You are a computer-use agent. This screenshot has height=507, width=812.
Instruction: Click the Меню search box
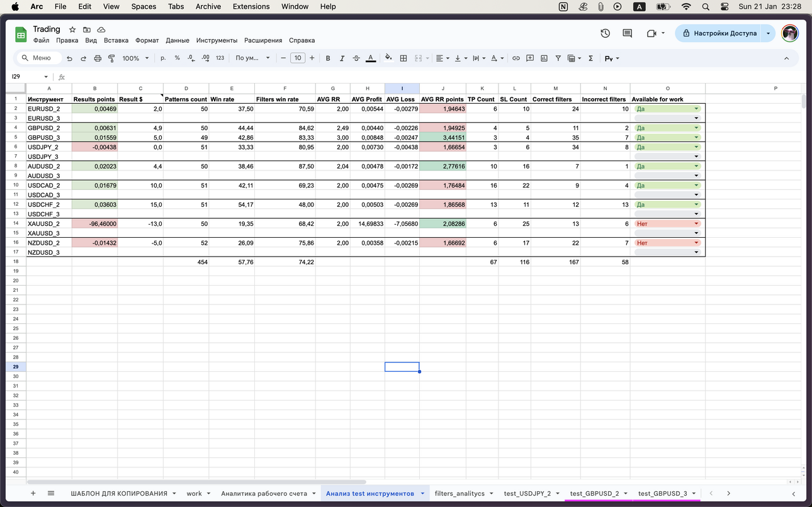pos(40,58)
